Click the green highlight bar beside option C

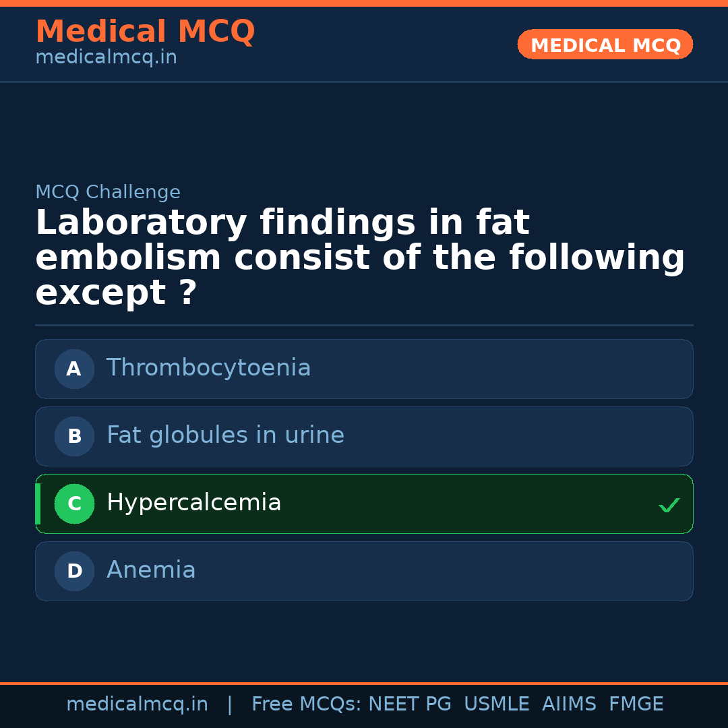[x=38, y=504]
